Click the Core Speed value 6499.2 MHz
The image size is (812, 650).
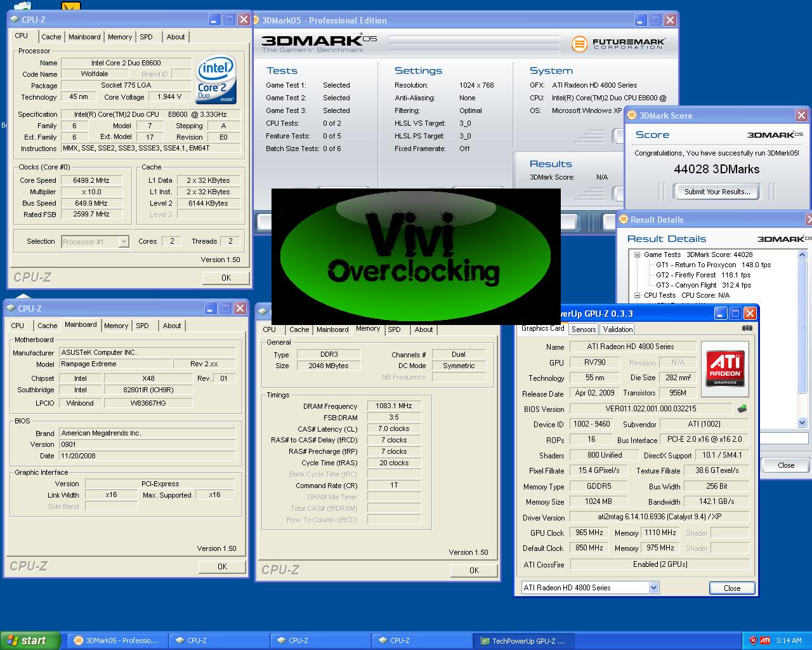coord(91,180)
